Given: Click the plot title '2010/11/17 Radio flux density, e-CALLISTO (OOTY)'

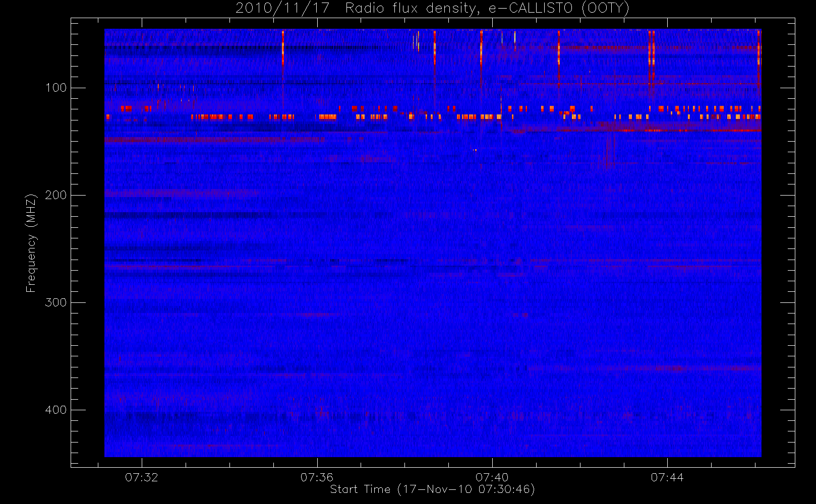Looking at the screenshot, I should pyautogui.click(x=433, y=9).
